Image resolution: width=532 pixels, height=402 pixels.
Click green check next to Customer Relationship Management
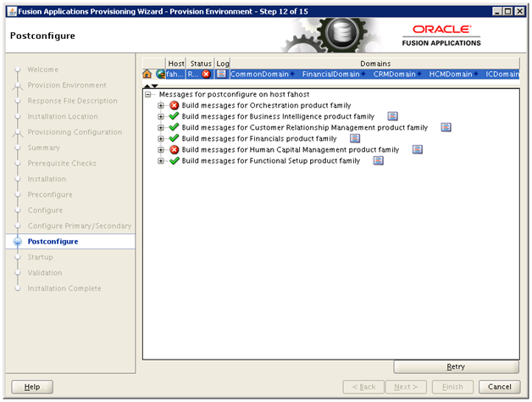pos(174,127)
